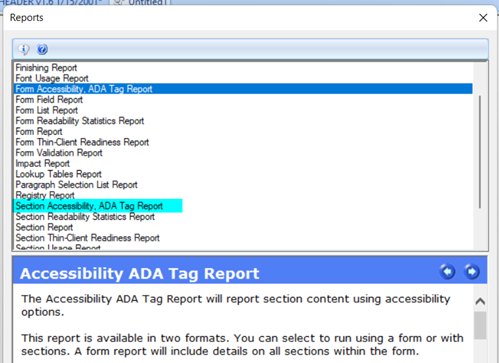Close the Reports dialog
Screen dimensions: 499x363
[483, 18]
